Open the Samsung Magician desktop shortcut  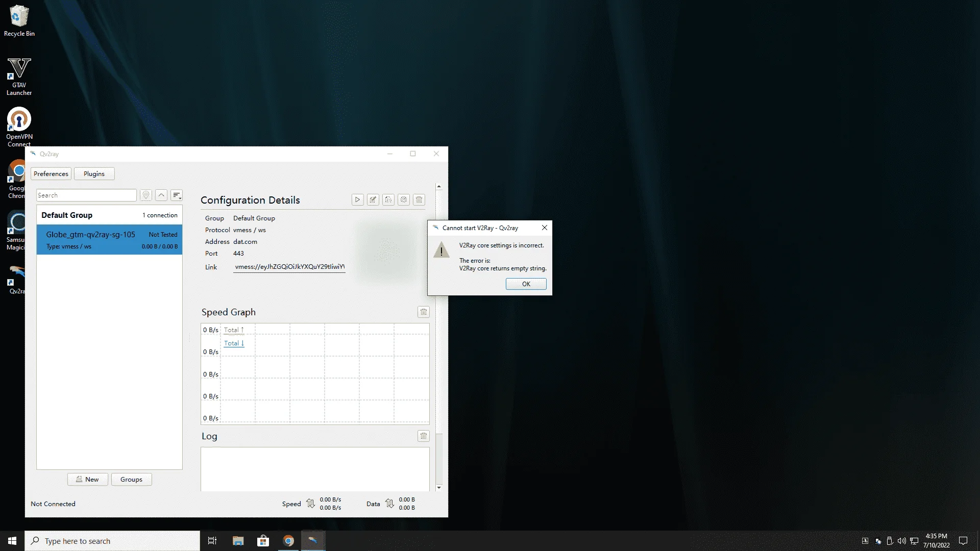pyautogui.click(x=16, y=231)
